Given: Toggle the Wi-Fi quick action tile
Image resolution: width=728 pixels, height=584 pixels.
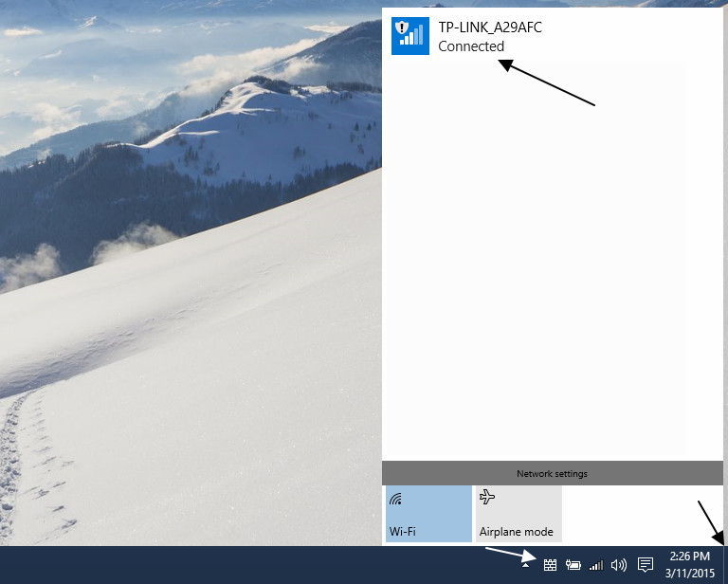Looking at the screenshot, I should point(428,514).
